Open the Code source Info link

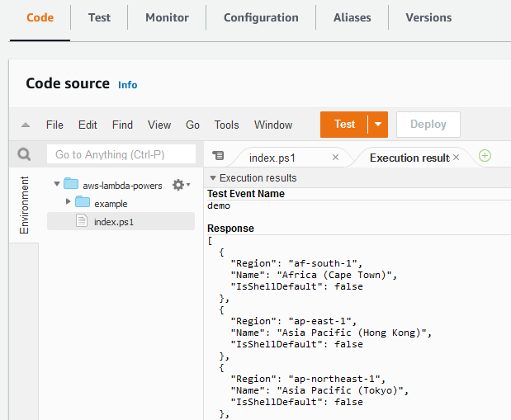coord(127,85)
